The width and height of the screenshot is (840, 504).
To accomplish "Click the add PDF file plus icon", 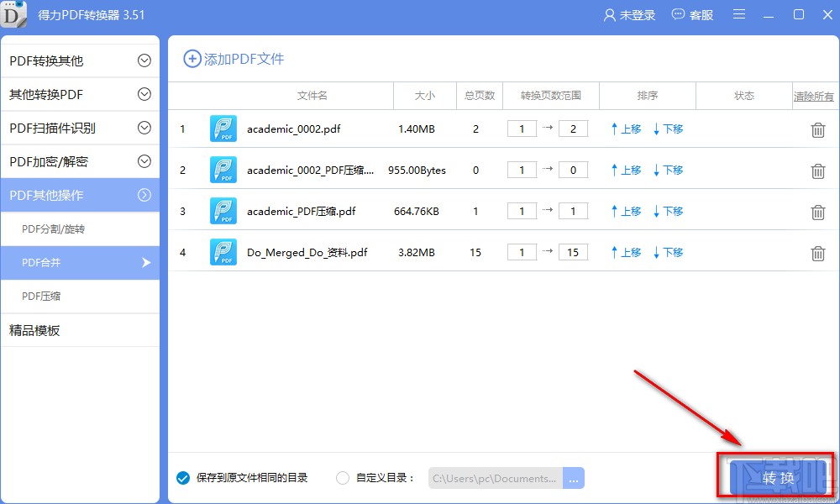I will (x=192, y=59).
